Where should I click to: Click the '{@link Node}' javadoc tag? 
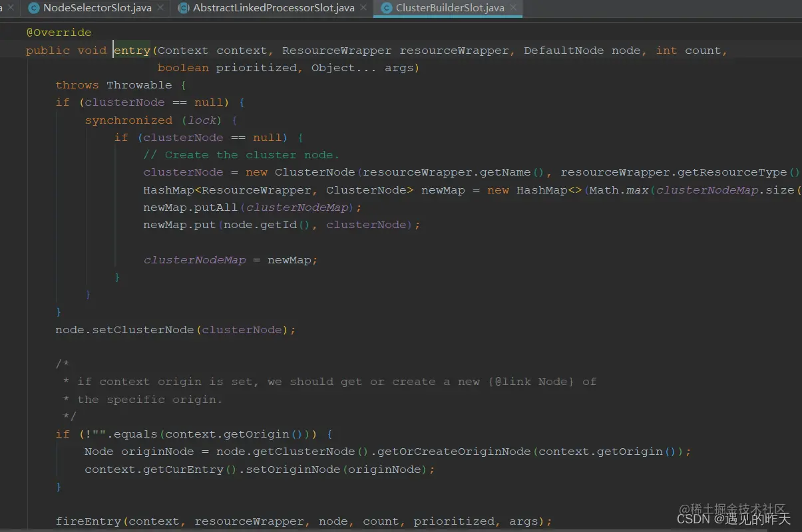coord(531,382)
